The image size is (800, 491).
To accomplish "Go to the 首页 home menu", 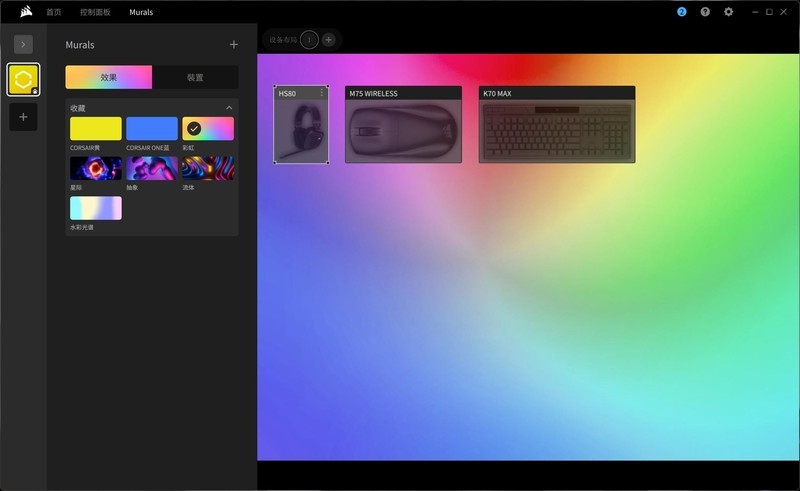I will point(54,12).
